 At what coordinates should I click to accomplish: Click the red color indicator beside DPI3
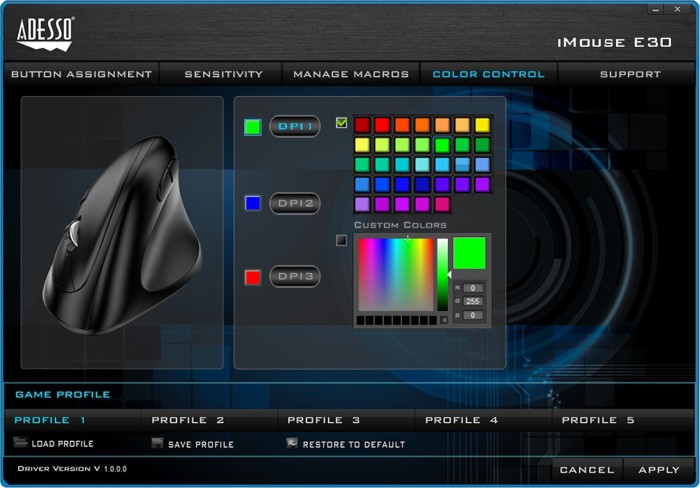coord(252,276)
